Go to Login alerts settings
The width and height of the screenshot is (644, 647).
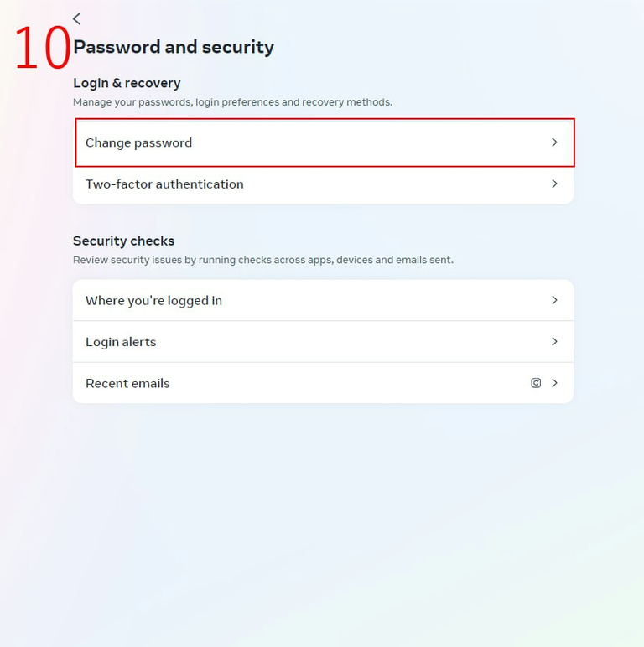click(121, 342)
